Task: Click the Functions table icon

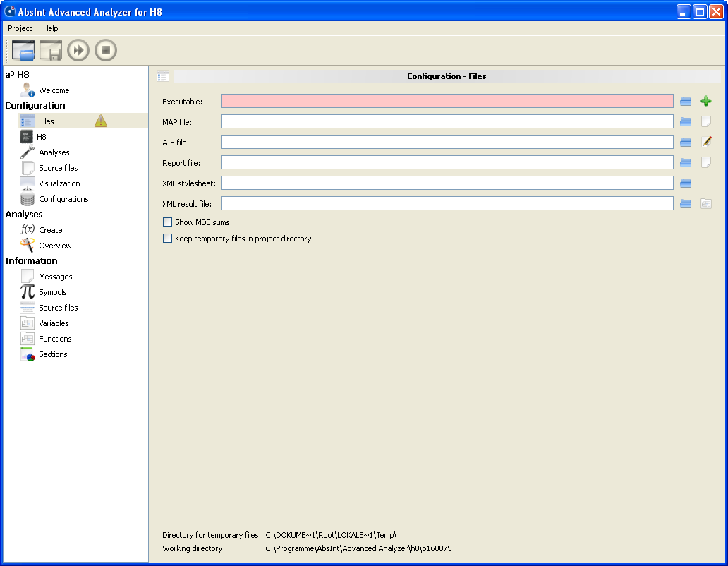Action: (28, 339)
